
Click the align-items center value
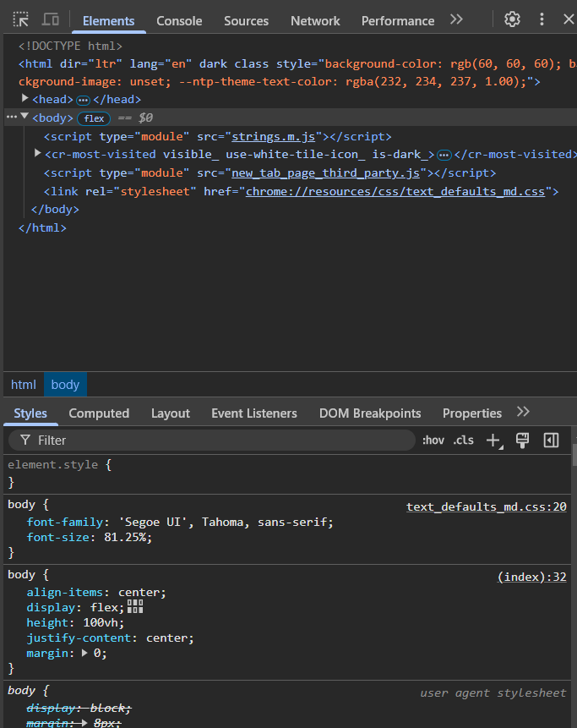point(140,593)
